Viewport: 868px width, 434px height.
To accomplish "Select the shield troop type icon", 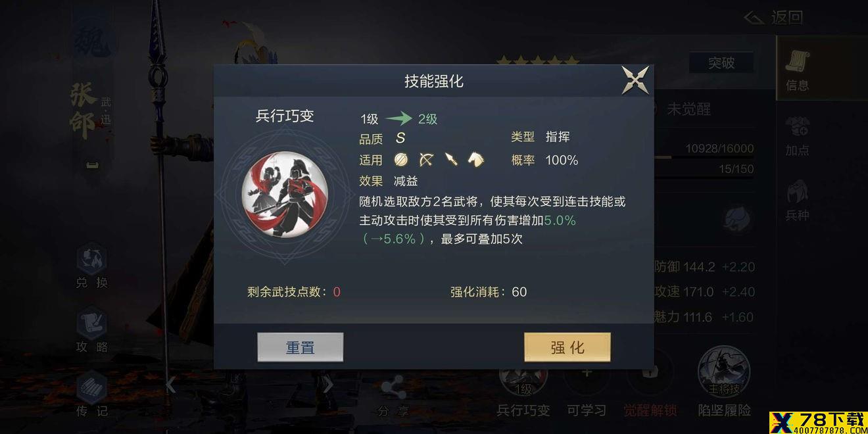I will point(401,159).
